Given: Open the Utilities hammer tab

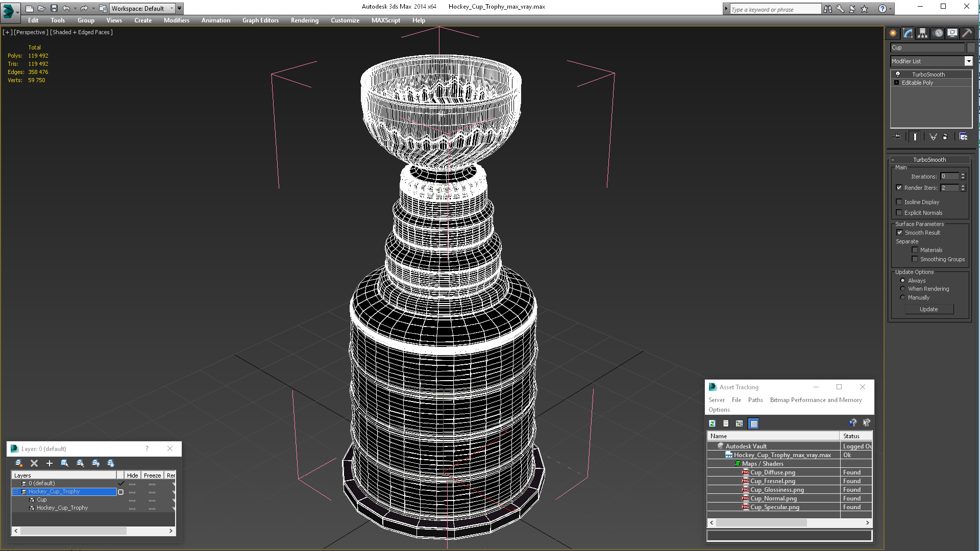Looking at the screenshot, I should [x=967, y=33].
